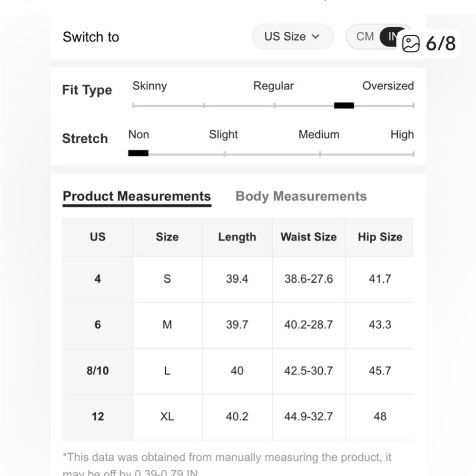
Task: Open the US Size dropdown
Action: pos(293,37)
